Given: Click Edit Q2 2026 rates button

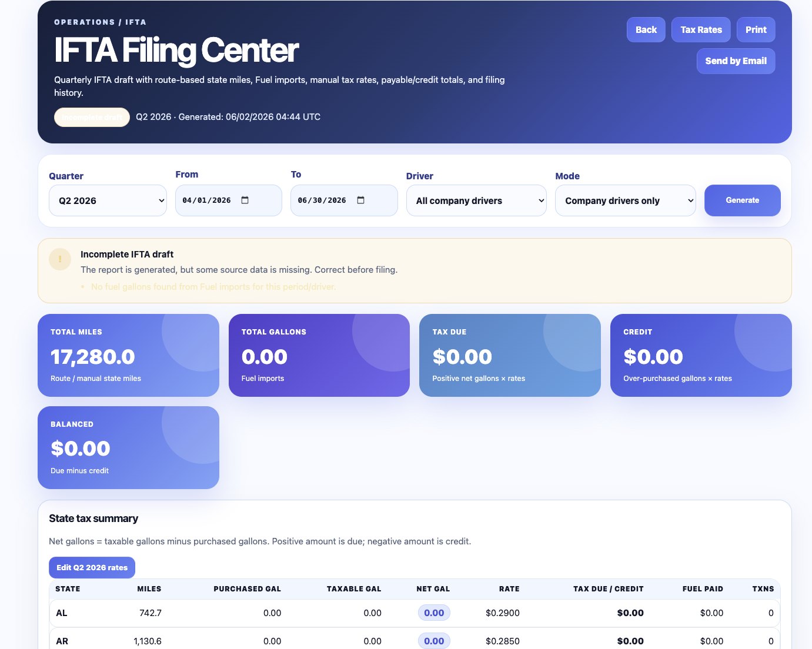Looking at the screenshot, I should tap(92, 567).
